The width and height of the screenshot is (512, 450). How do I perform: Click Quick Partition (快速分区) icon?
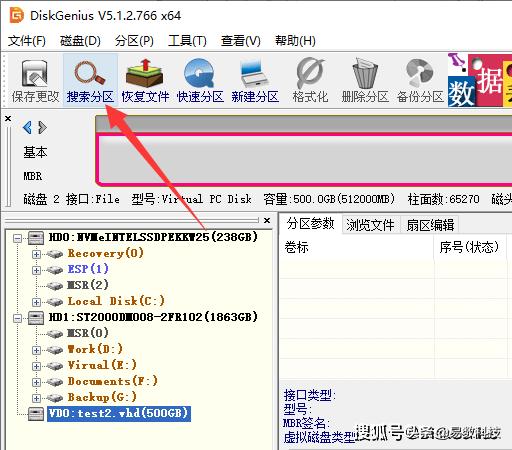tap(199, 73)
